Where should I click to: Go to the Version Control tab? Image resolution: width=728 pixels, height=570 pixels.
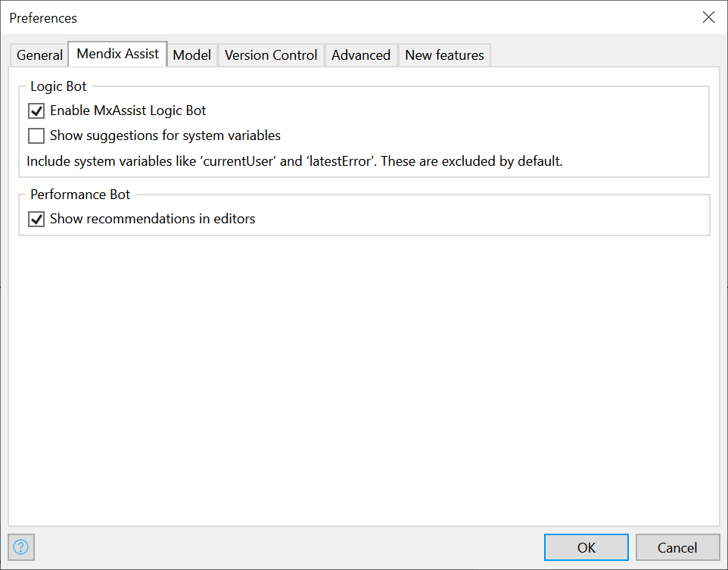(x=271, y=55)
